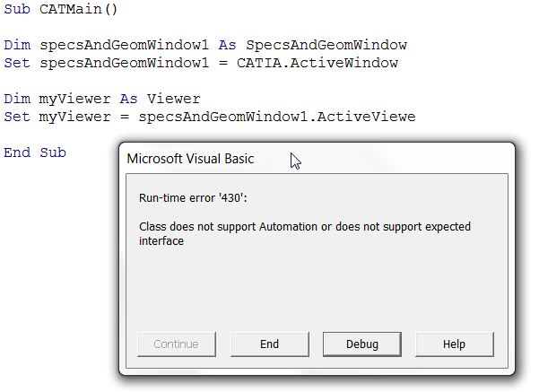Screen dimensions: 539x392
Task: Open the debugger with the Debug button
Action: (362, 344)
